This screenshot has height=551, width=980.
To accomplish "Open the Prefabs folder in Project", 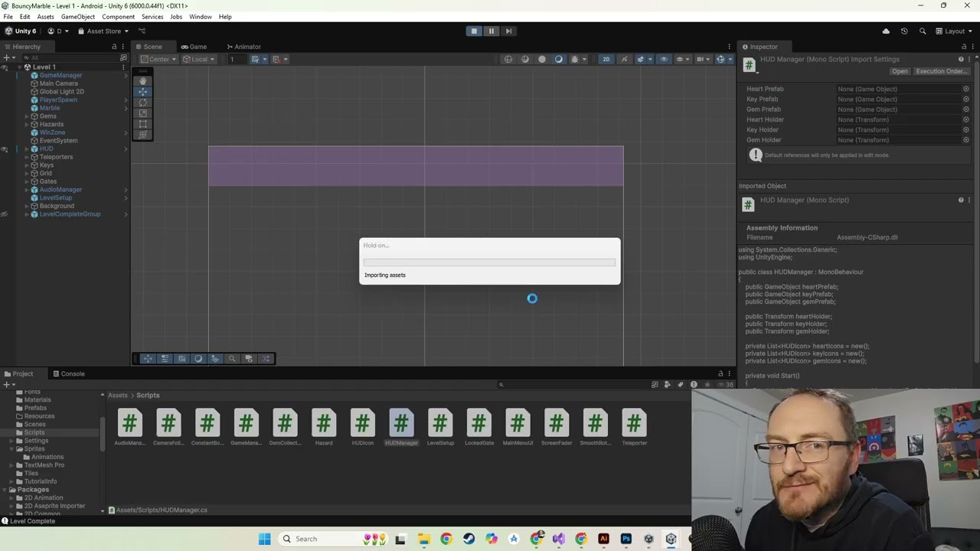I will point(35,408).
